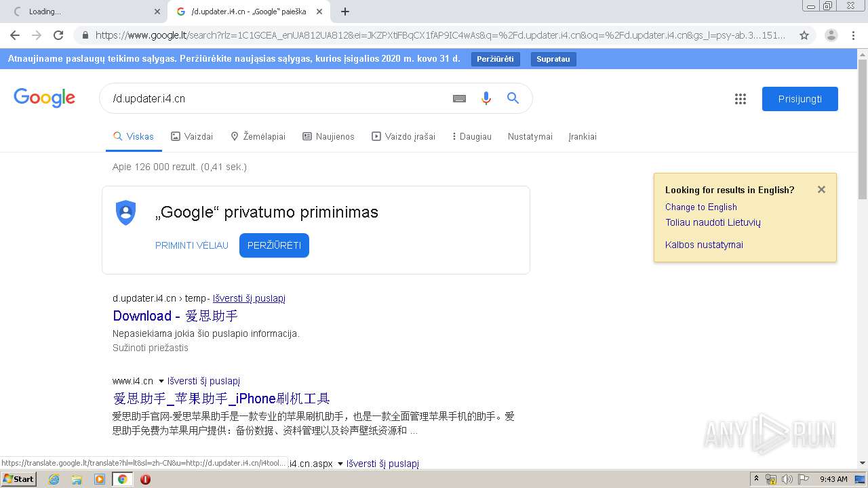This screenshot has width=868, height=488.
Task: Open the on-screen keyboard input tool
Action: point(459,98)
